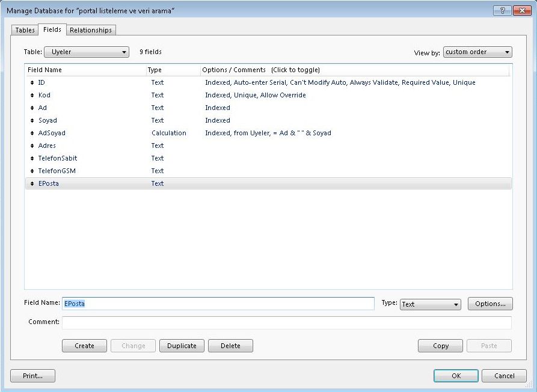This screenshot has width=537, height=392.
Task: Switch to the Tables tab
Action: point(25,30)
